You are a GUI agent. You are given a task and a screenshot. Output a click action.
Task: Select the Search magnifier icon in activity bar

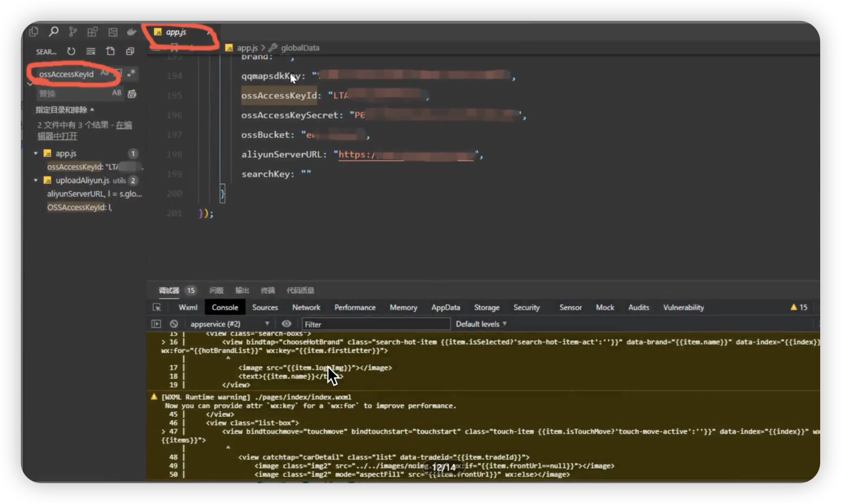click(53, 32)
